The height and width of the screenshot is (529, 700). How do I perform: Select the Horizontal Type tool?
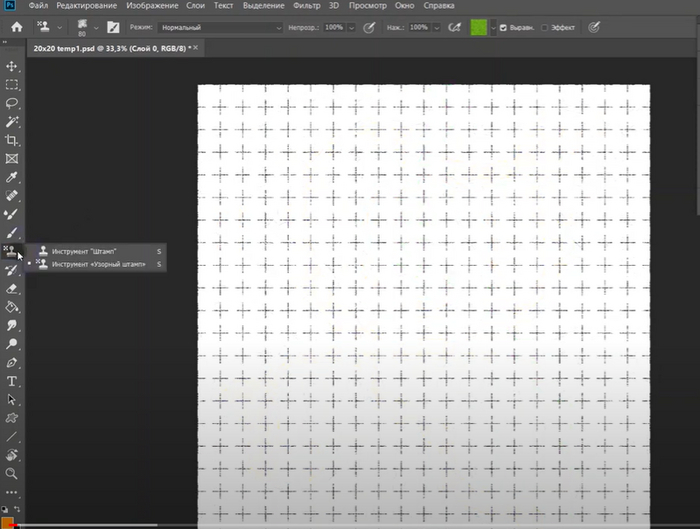pyautogui.click(x=12, y=381)
